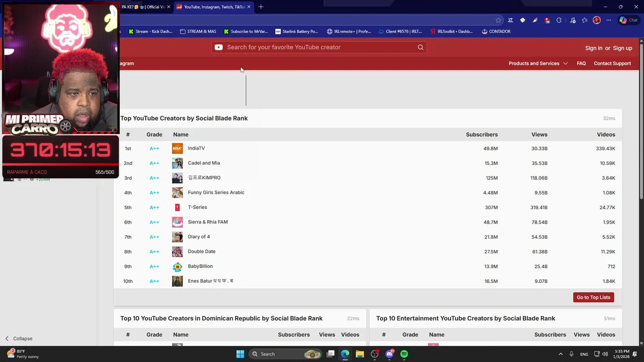Open the volume control in system tray
This screenshot has width=644, height=362.
click(x=605, y=354)
